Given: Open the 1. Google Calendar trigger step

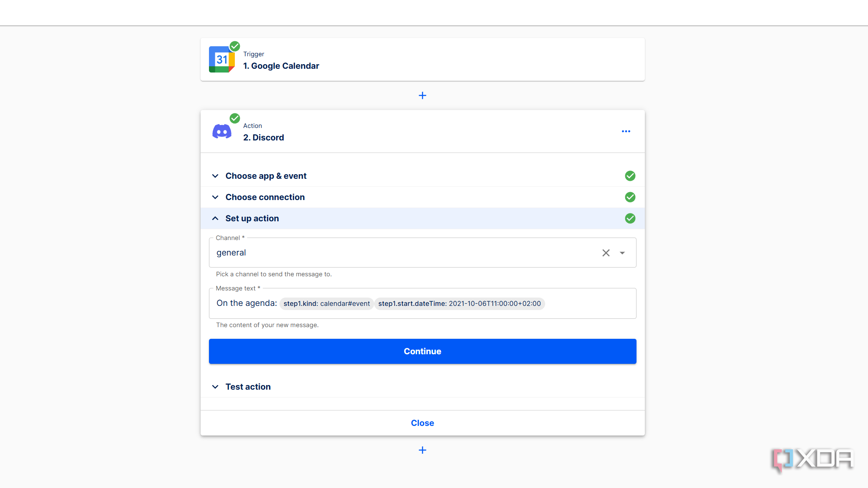Looking at the screenshot, I should [x=423, y=60].
